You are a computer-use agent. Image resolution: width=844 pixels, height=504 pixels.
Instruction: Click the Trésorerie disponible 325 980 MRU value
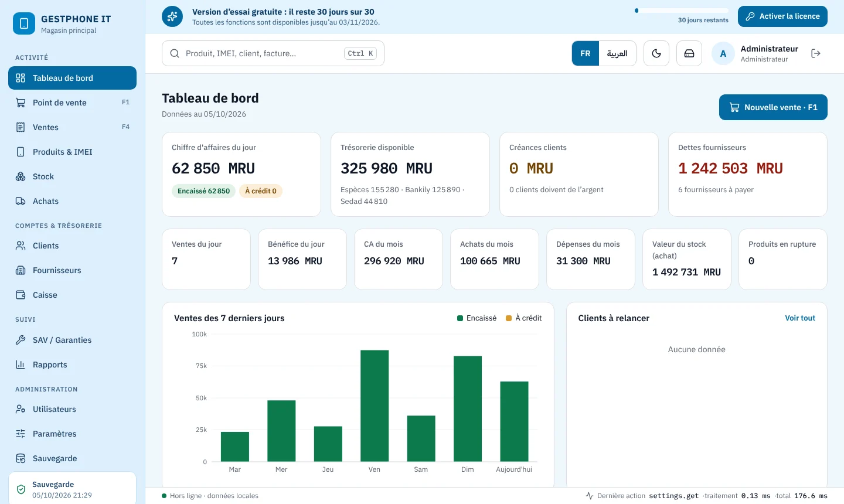pyautogui.click(x=386, y=168)
